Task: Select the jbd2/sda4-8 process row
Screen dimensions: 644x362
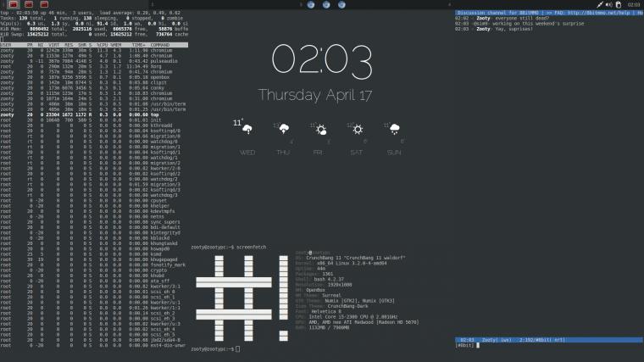Action: (94, 340)
